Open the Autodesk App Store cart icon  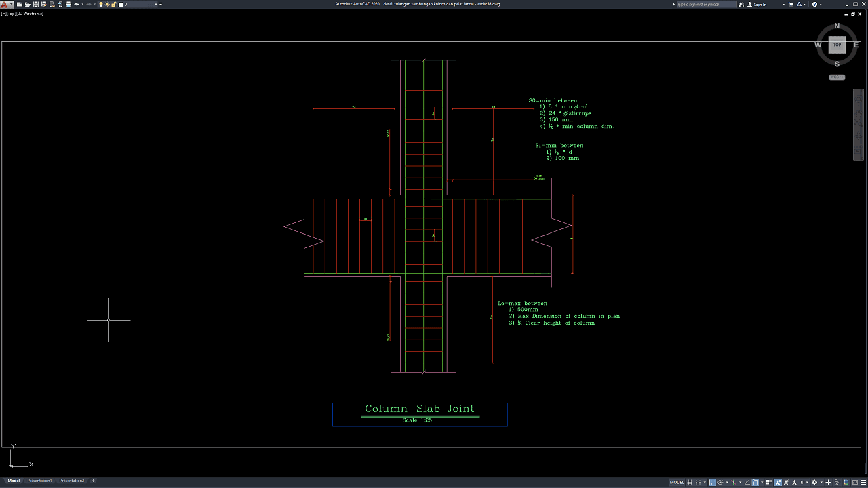click(791, 4)
